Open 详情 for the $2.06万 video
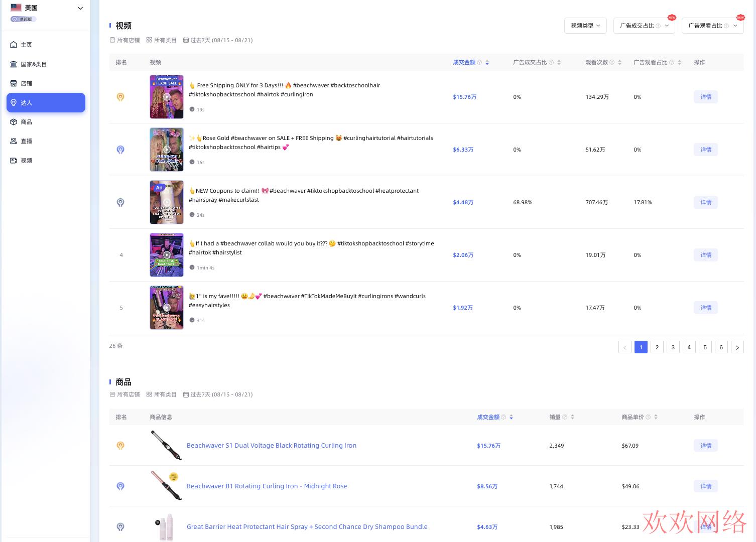 [x=706, y=255]
